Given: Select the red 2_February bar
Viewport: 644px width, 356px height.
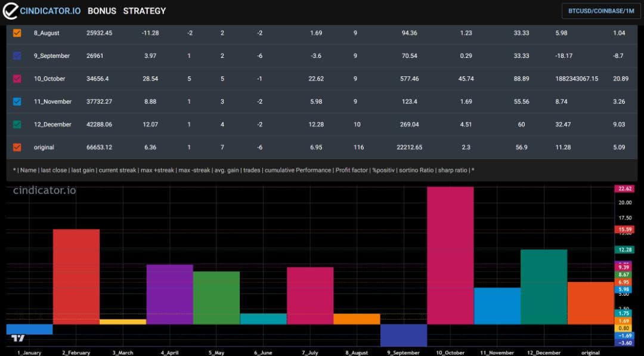Looking at the screenshot, I should pos(76,277).
